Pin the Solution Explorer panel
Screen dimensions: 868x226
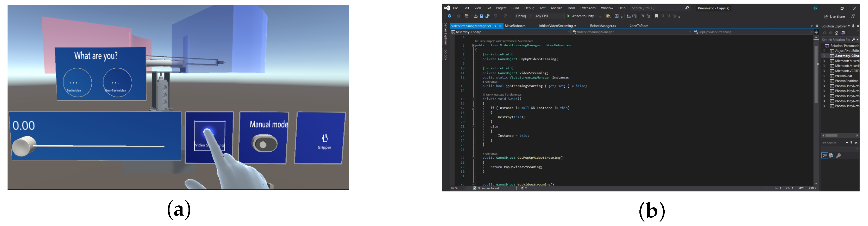(853, 26)
